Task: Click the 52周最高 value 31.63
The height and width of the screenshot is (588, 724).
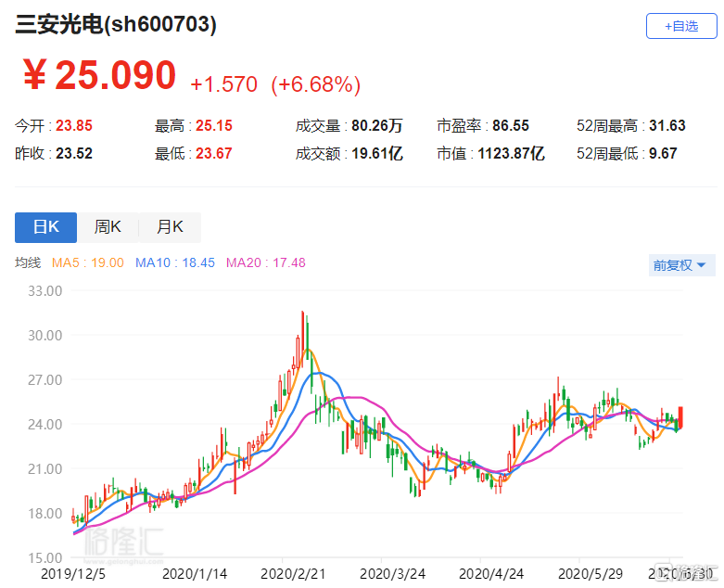Action: [667, 125]
